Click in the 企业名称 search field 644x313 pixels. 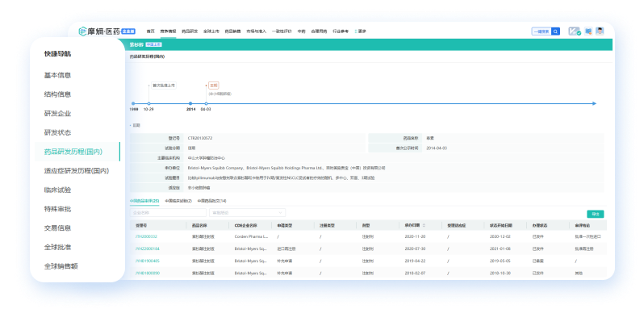click(168, 213)
